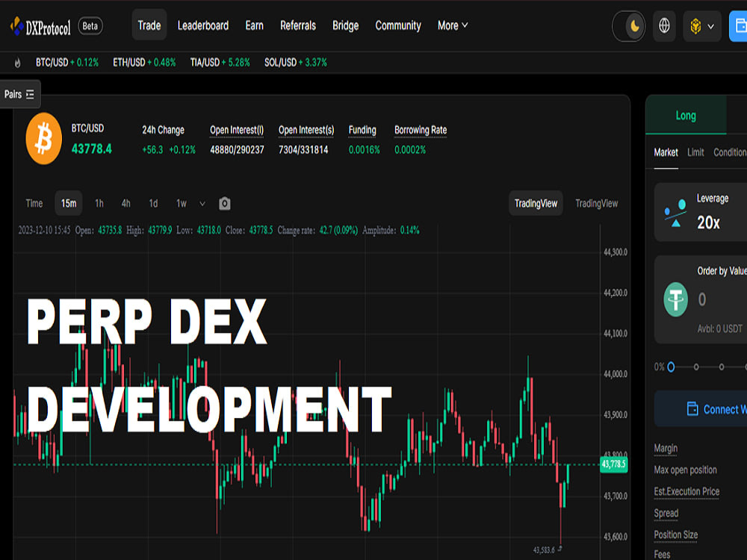Image resolution: width=747 pixels, height=560 pixels.
Task: Click the 0% slider handle
Action: point(672,367)
